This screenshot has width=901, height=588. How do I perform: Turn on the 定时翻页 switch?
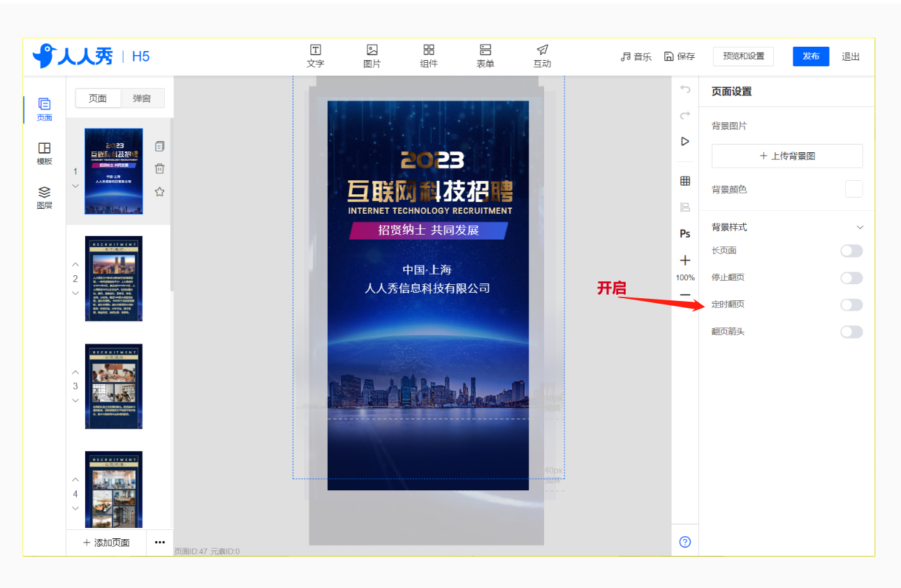point(851,304)
